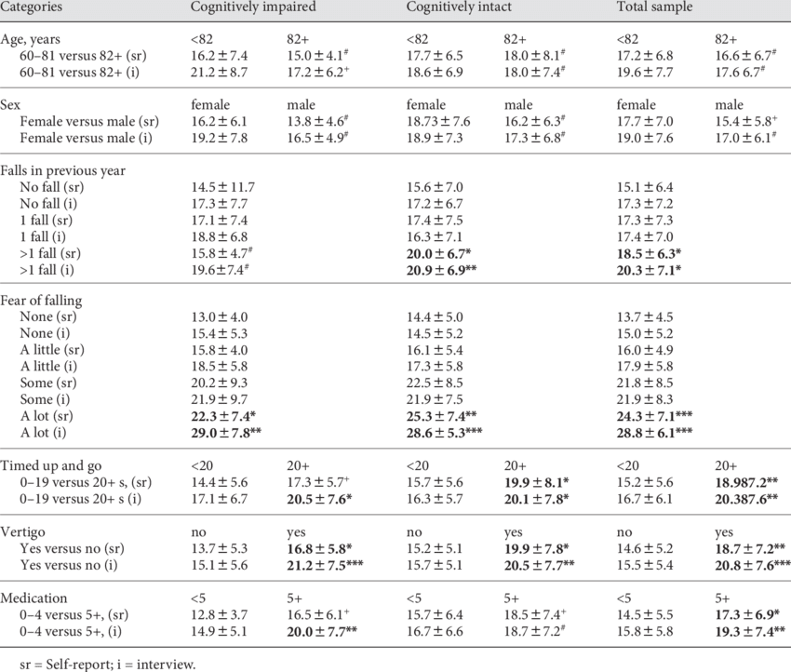Select the value 16.2 ± 7.4
The height and width of the screenshot is (672, 791).
click(x=219, y=56)
